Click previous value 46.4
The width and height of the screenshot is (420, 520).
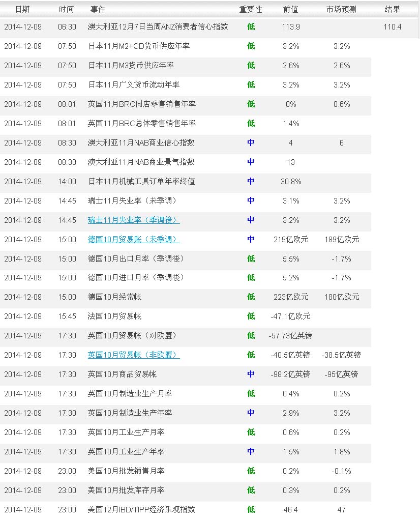click(x=291, y=510)
